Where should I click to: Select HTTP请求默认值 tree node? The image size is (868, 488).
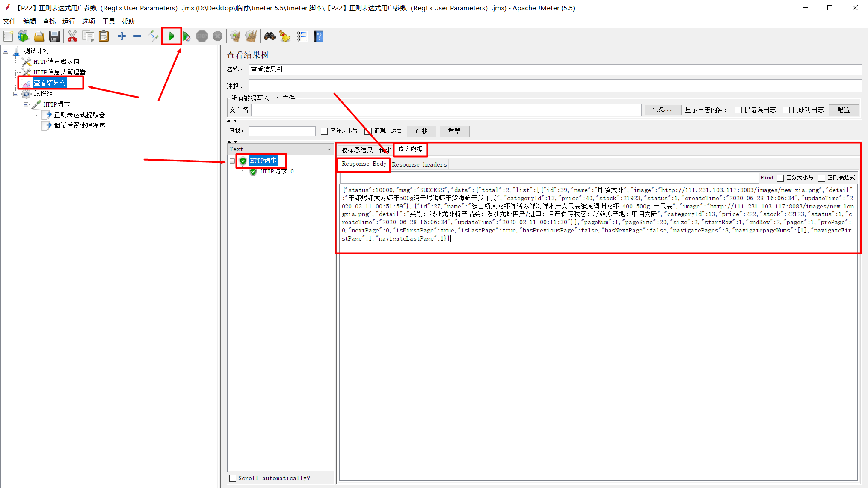(x=56, y=61)
